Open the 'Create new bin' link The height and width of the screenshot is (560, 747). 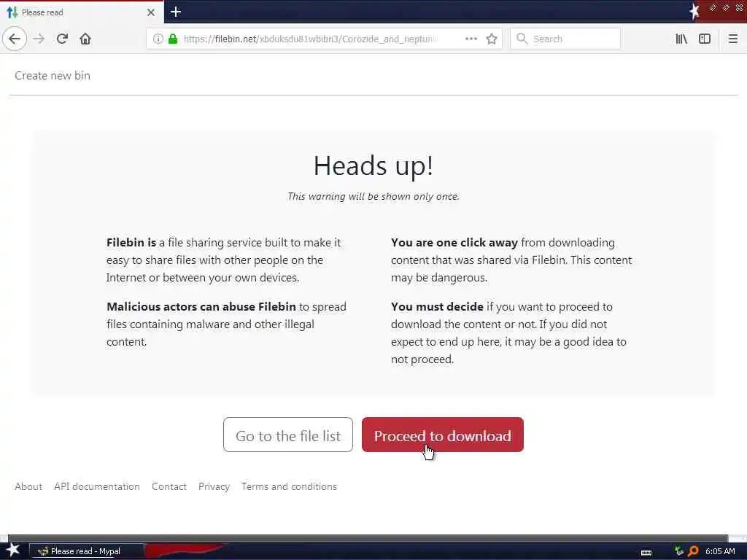tap(53, 76)
